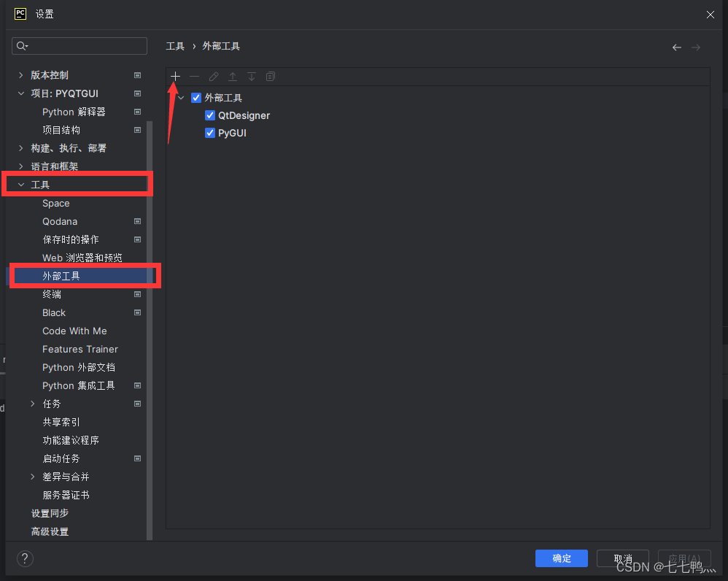Open 服务器证书 settings
This screenshot has height=581, width=728.
click(66, 495)
